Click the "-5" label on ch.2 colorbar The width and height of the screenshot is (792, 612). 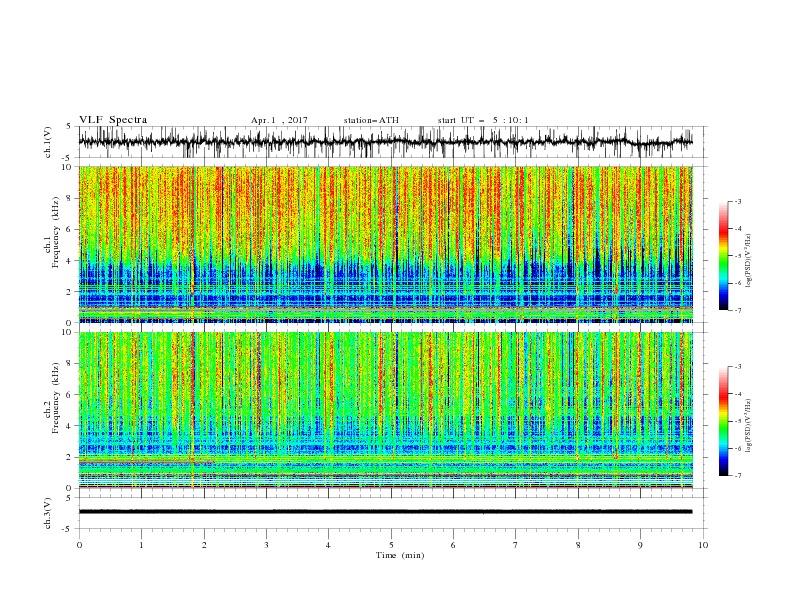pos(737,421)
